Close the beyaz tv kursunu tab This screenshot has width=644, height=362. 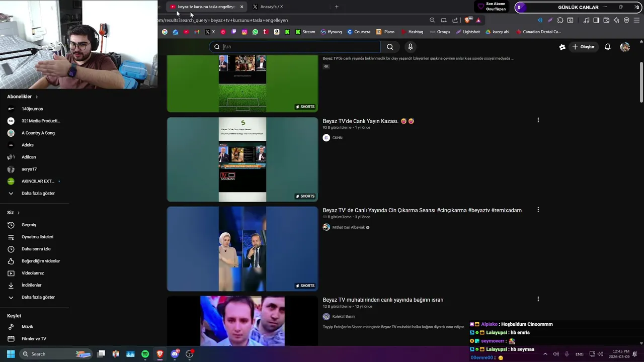242,7
